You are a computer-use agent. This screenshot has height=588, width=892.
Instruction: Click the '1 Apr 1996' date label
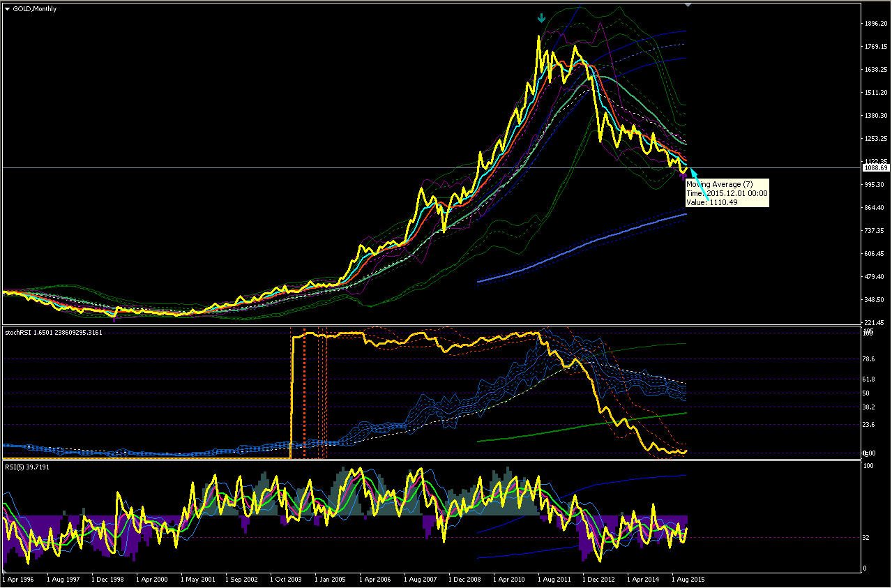tap(17, 579)
